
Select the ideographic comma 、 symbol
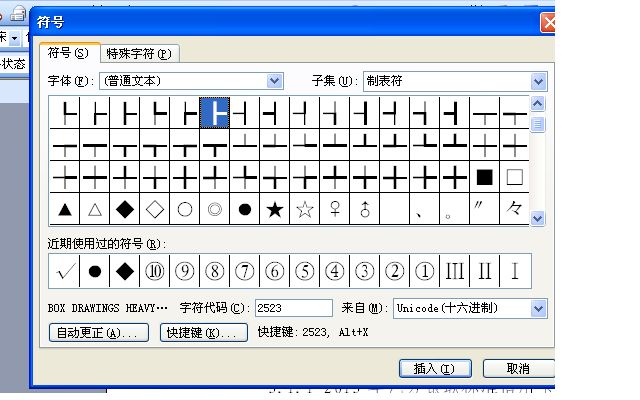(x=424, y=209)
